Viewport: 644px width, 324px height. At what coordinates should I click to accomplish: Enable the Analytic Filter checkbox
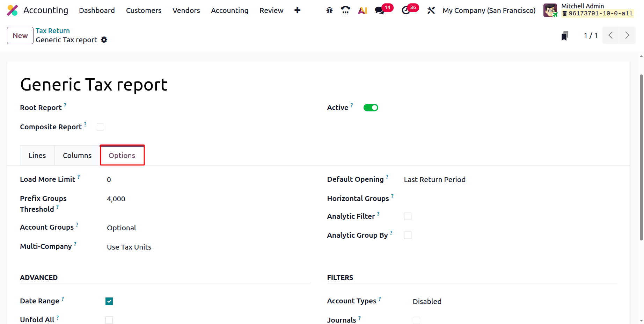408,216
